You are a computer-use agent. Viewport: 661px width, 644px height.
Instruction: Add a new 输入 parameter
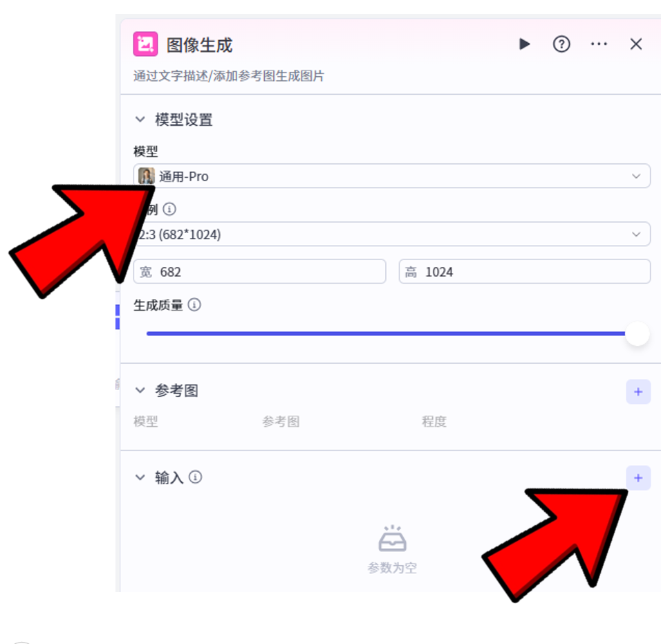click(637, 477)
